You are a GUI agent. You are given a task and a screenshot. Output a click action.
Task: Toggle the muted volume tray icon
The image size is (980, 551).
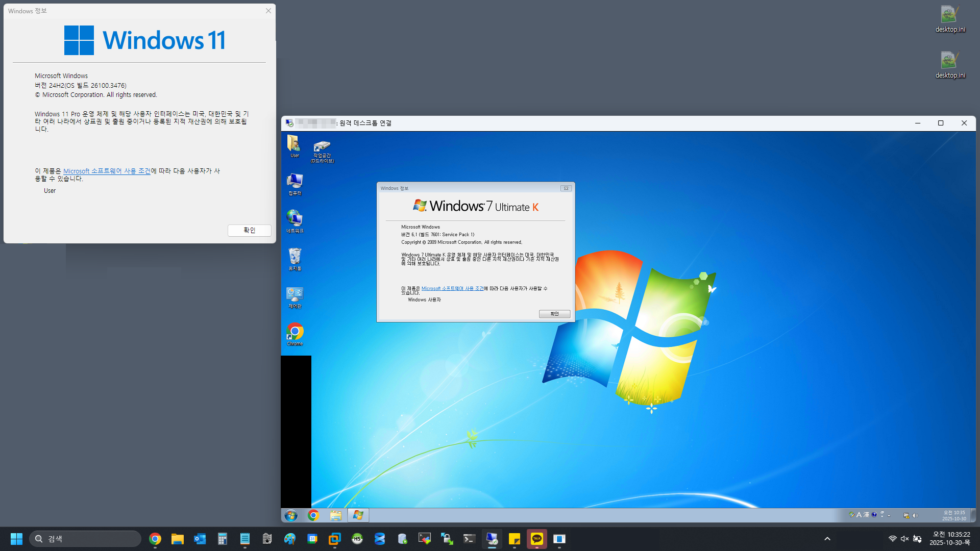pos(904,539)
